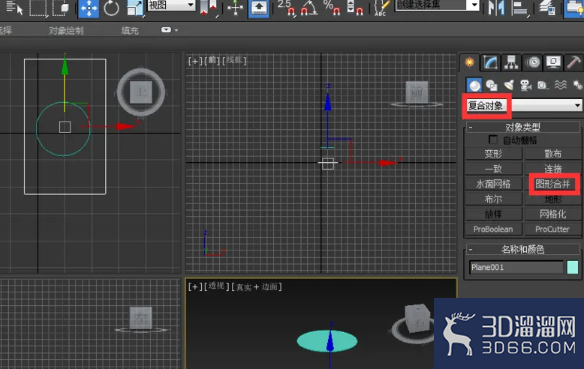The width and height of the screenshot is (584, 369).
Task: Open the 填充 ribbon tab
Action: (130, 31)
